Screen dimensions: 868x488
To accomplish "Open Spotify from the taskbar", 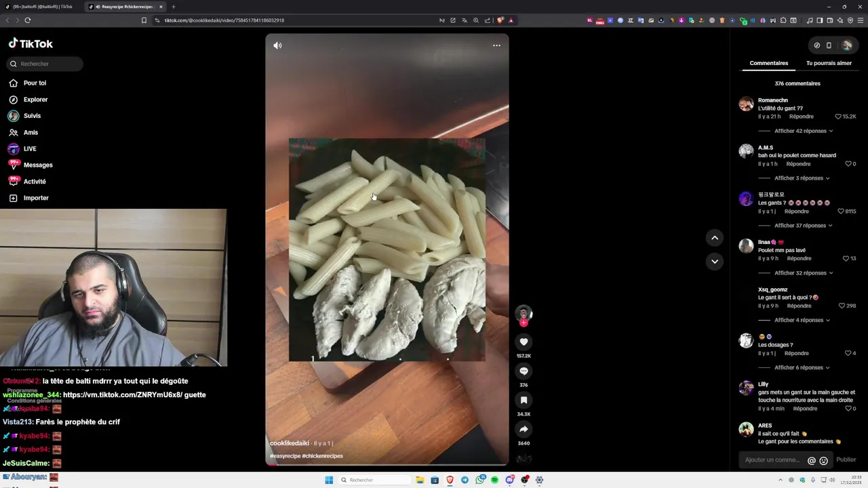I will (x=494, y=480).
